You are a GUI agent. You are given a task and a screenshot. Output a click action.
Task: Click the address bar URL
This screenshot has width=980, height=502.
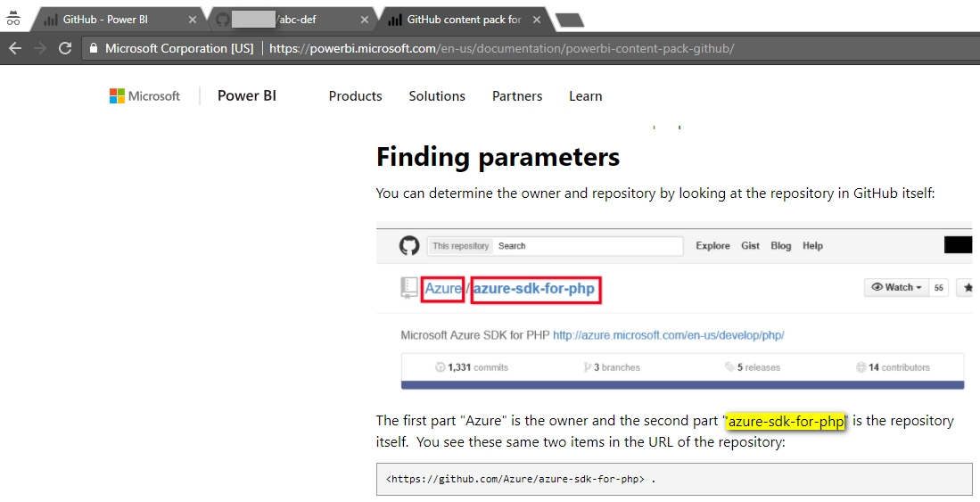[501, 48]
